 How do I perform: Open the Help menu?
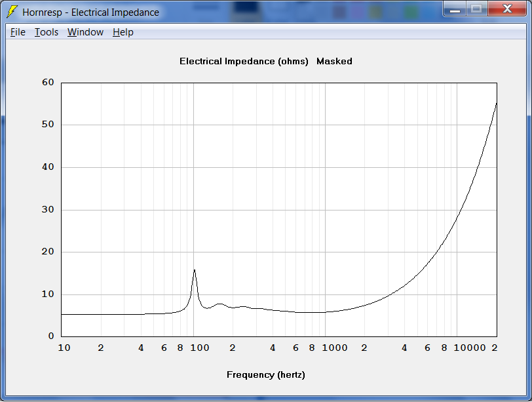(x=123, y=32)
